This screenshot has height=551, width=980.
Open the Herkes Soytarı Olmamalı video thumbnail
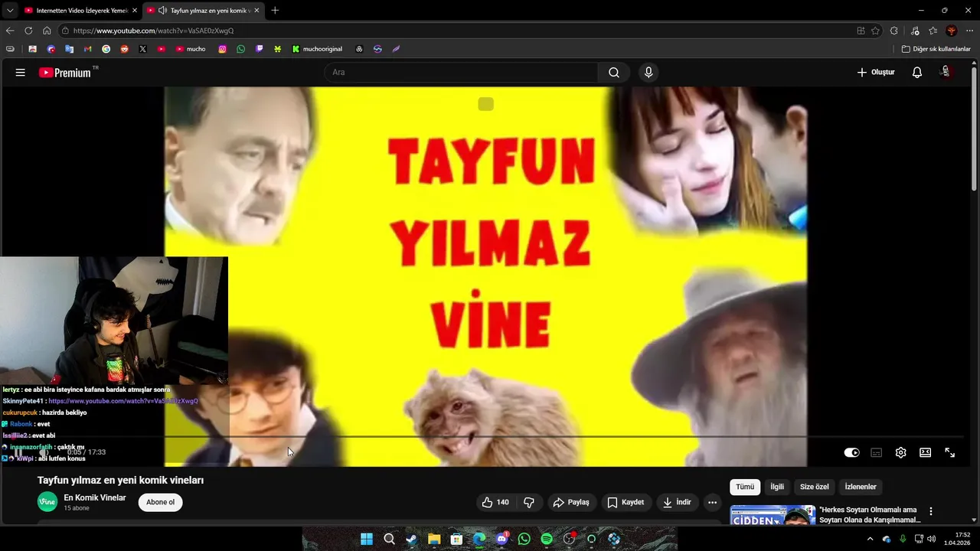[x=773, y=515]
